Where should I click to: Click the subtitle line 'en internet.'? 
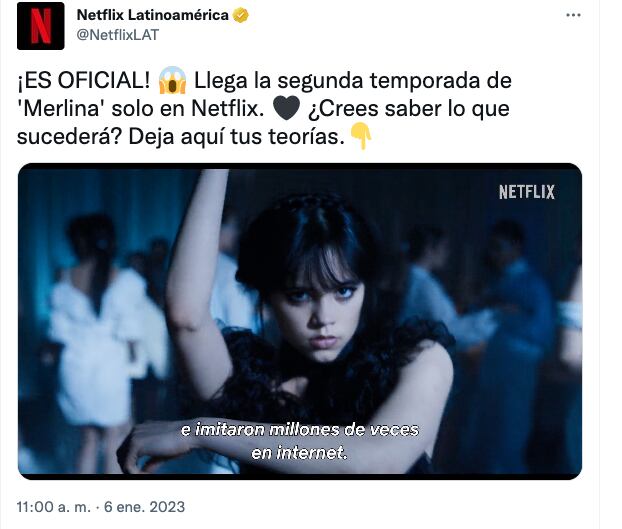coord(300,453)
